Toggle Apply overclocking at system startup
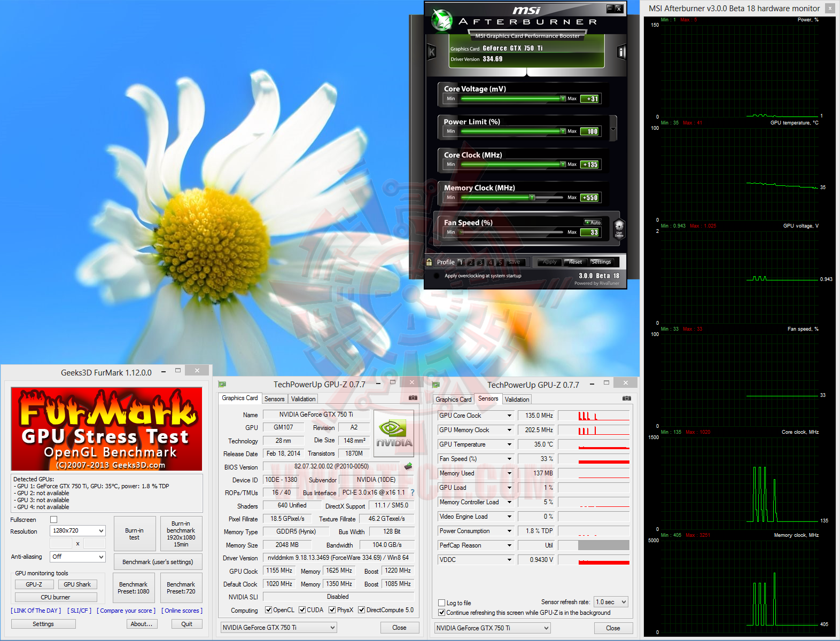 coord(437,276)
